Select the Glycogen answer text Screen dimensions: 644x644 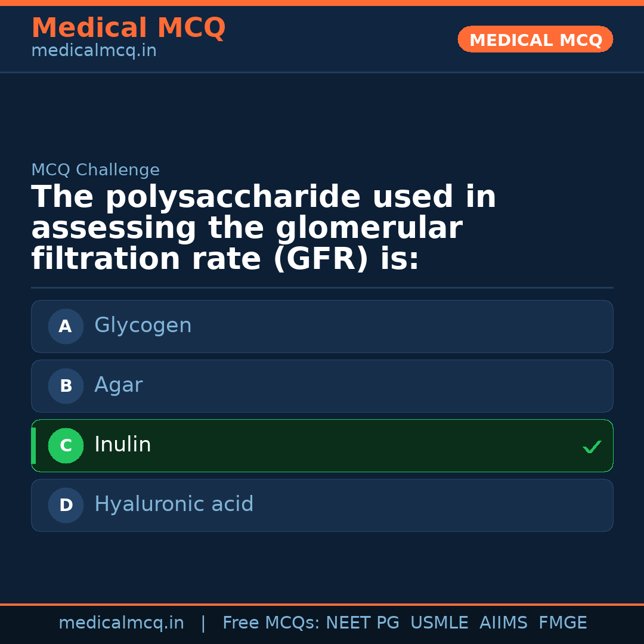click(x=143, y=326)
